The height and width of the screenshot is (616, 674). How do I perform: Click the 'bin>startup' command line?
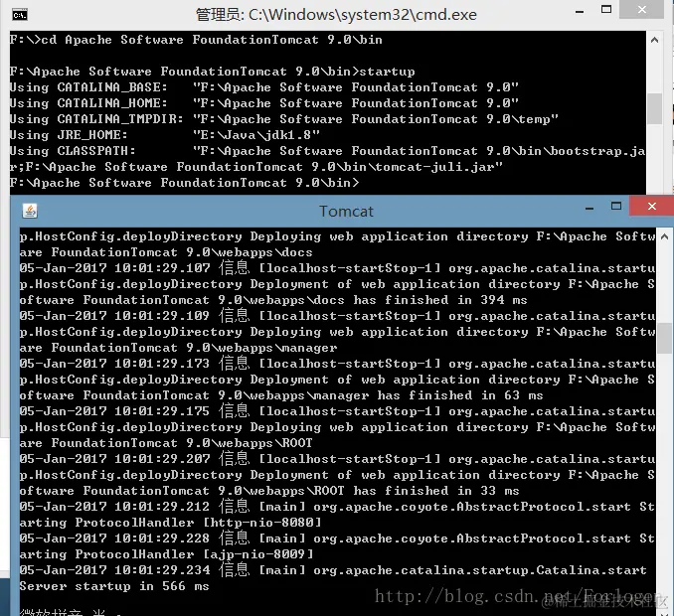point(213,72)
